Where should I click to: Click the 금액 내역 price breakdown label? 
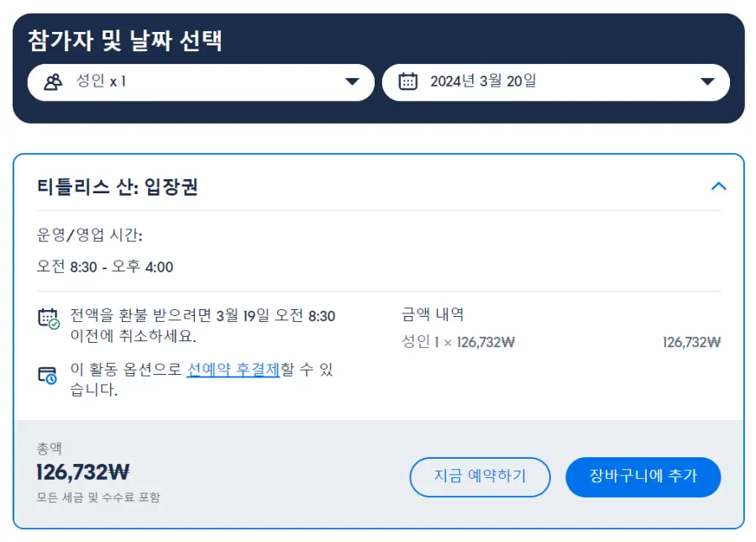point(433,314)
